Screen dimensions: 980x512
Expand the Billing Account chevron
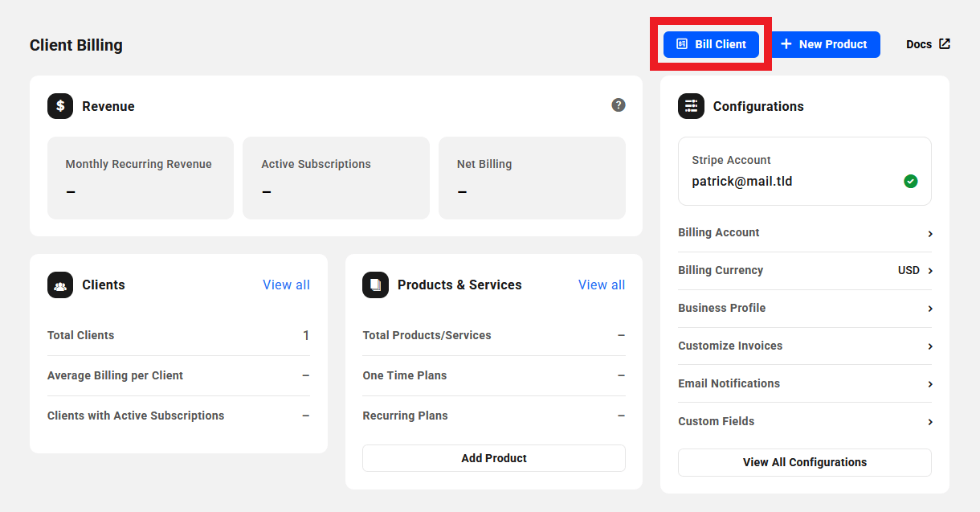pos(930,234)
